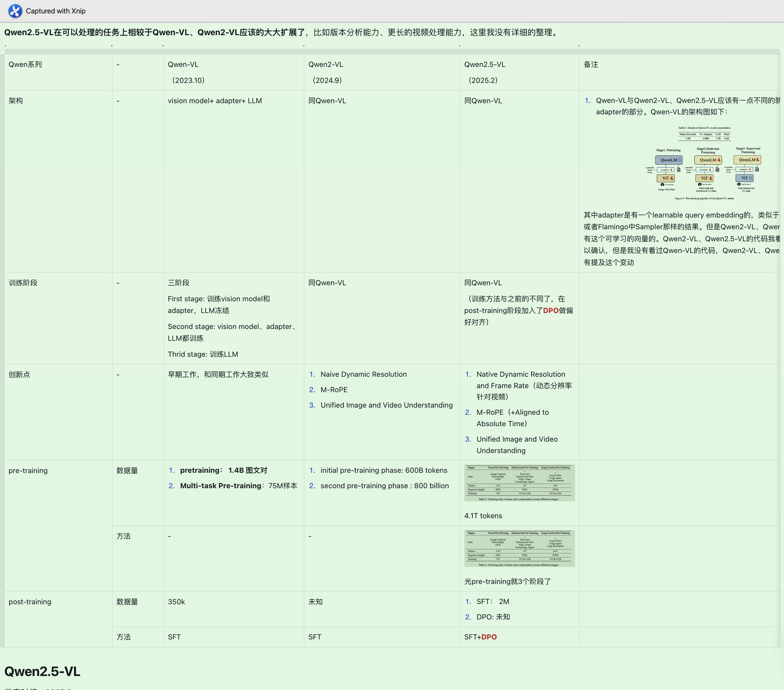Click column handle dot above Qwen2.5-VL column

459,46
